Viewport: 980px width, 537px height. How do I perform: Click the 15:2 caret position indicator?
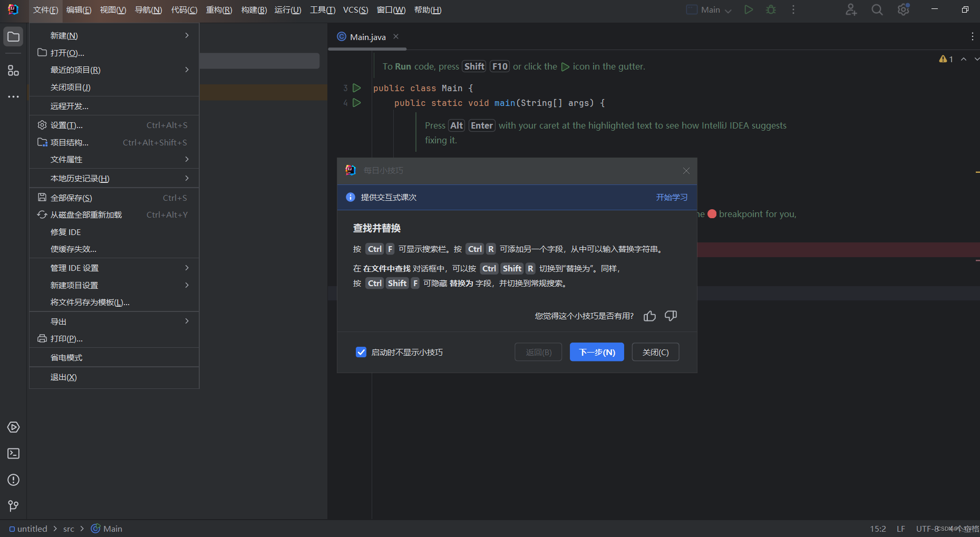coord(878,529)
